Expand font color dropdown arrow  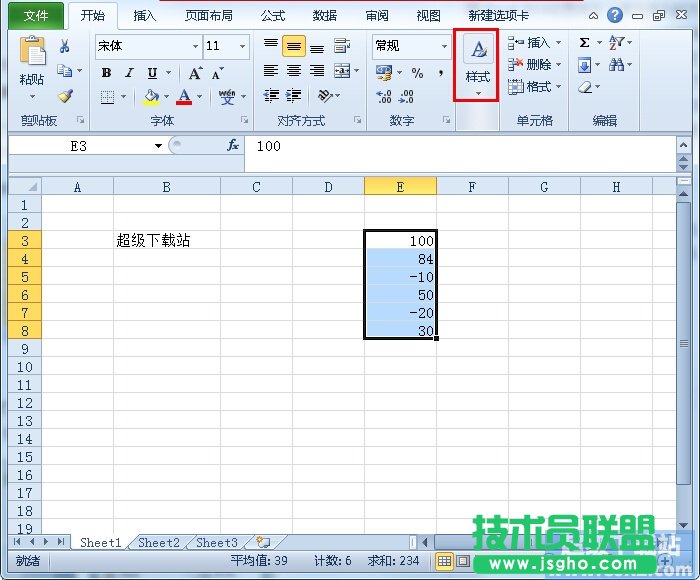pyautogui.click(x=199, y=96)
